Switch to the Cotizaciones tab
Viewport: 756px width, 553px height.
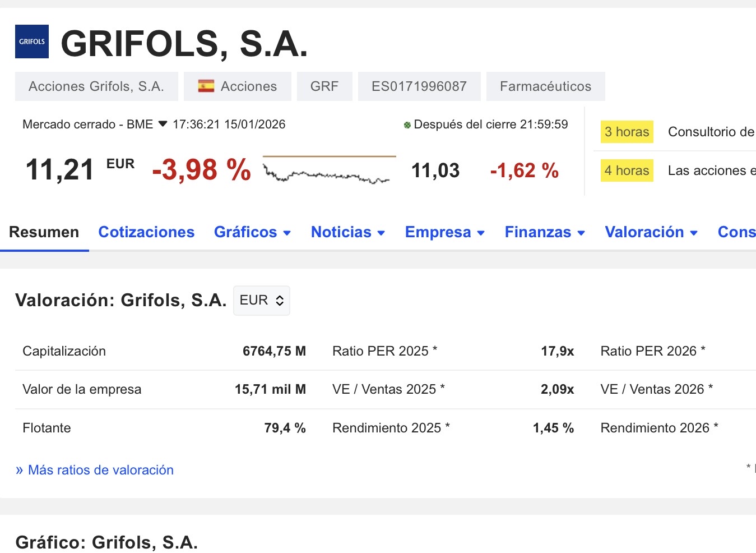point(146,232)
